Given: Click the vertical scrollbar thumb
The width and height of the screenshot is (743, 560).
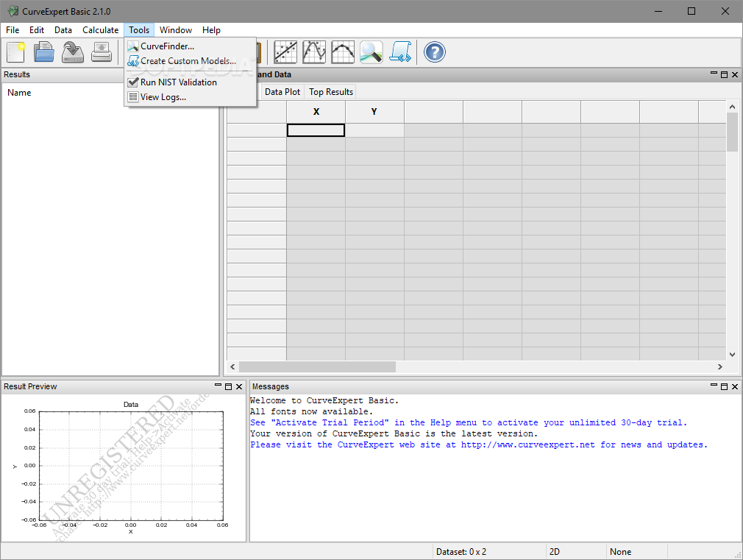Looking at the screenshot, I should point(732,132).
